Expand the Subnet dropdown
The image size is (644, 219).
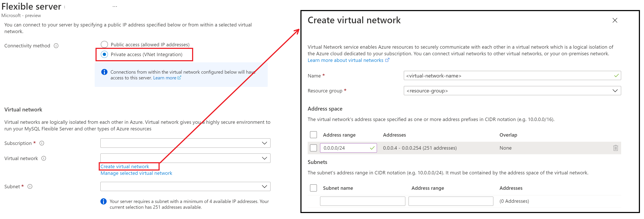(x=185, y=187)
